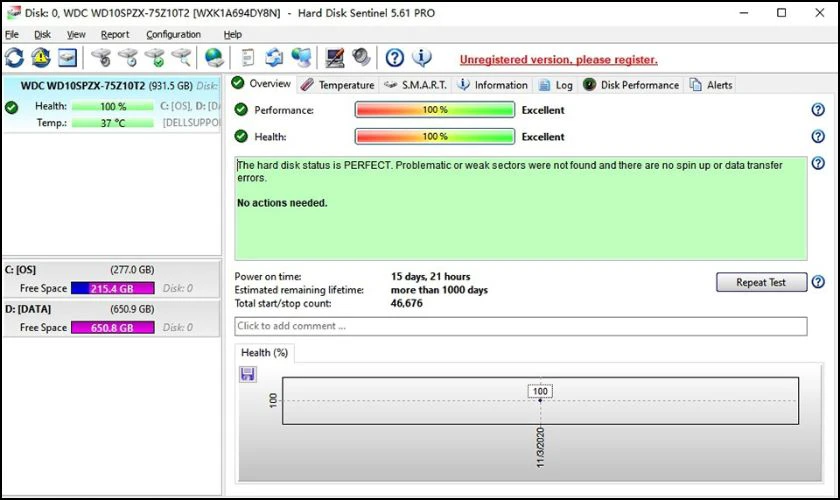
Task: Click the C: free space 215.4 GB bar
Action: tap(112, 288)
